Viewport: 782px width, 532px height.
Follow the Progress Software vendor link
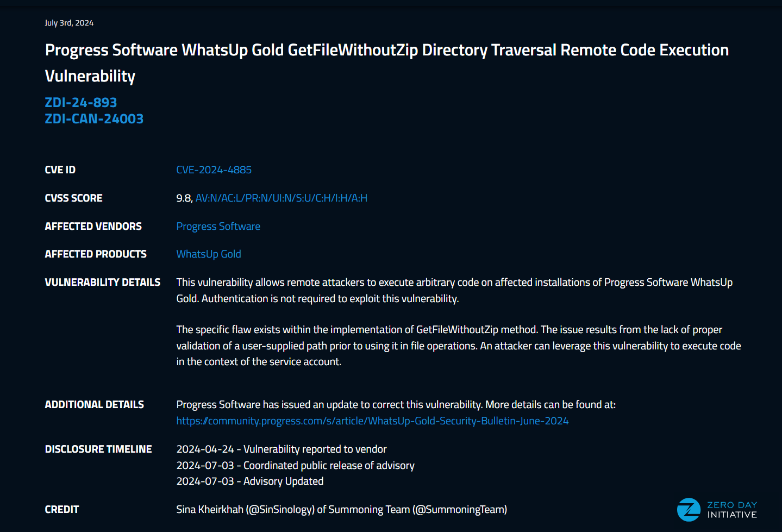coord(218,227)
